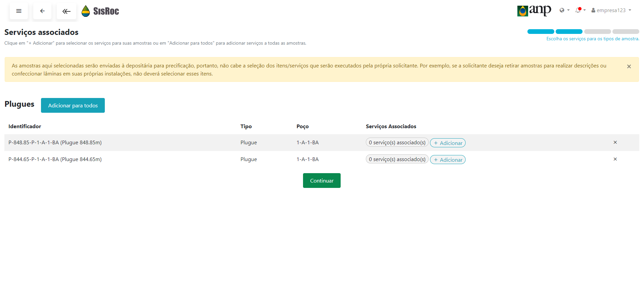Click the green Continuar button
644x303 pixels.
pyautogui.click(x=322, y=181)
